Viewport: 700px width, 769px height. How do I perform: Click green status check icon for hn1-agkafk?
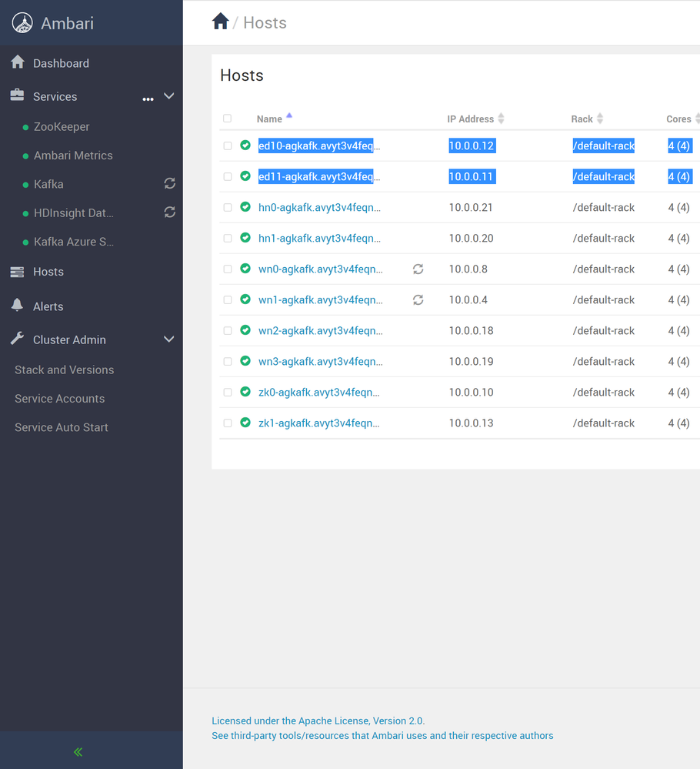[245, 238]
